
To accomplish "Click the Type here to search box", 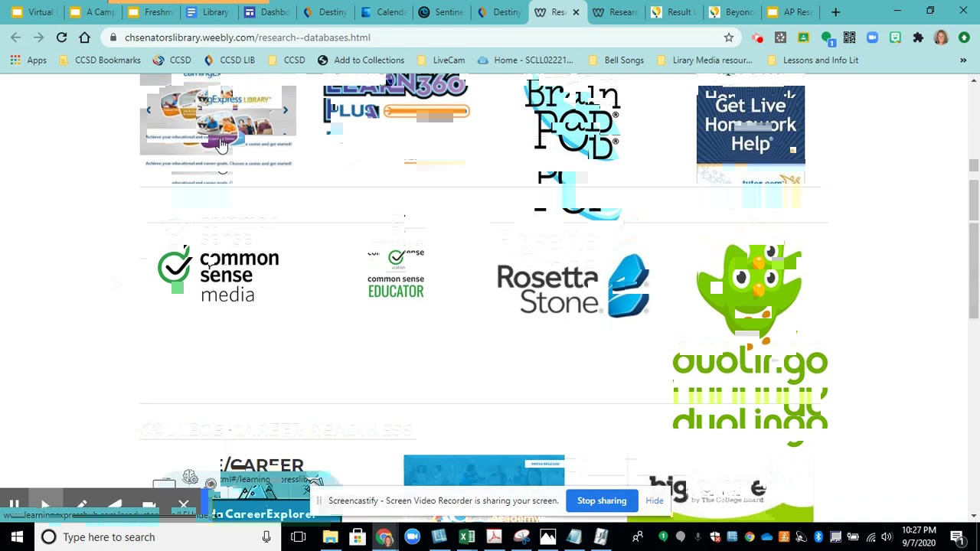I will click(157, 537).
